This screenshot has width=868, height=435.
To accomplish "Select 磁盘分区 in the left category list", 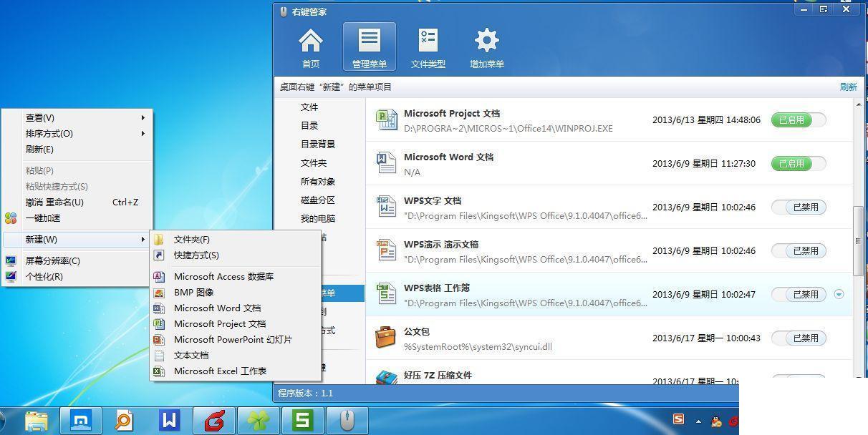I will pos(318,200).
